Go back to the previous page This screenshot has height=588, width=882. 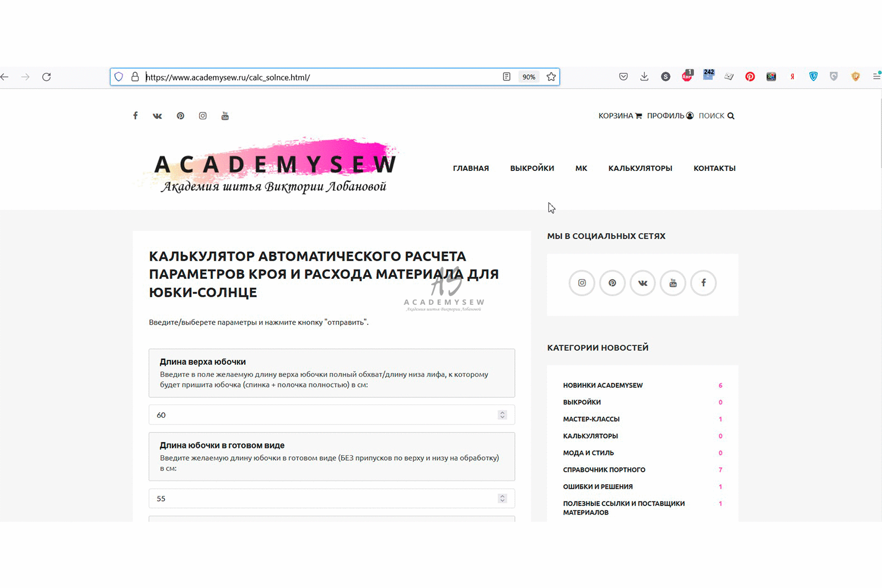click(x=4, y=77)
